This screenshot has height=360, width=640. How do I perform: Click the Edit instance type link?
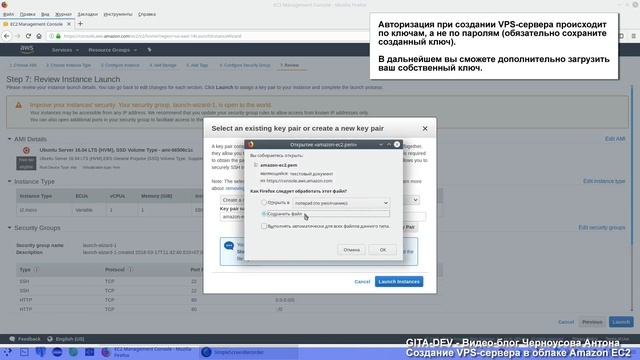[x=604, y=181]
